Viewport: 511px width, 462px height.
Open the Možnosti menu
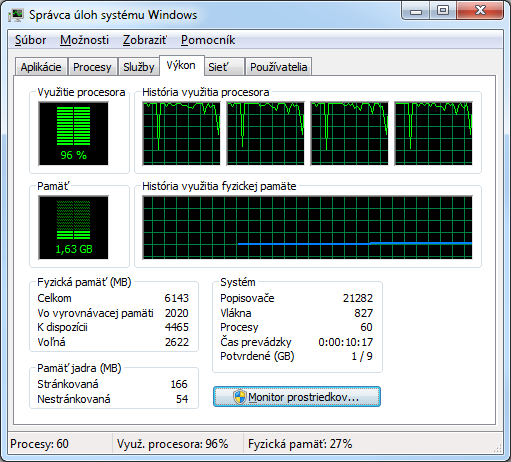(x=84, y=40)
